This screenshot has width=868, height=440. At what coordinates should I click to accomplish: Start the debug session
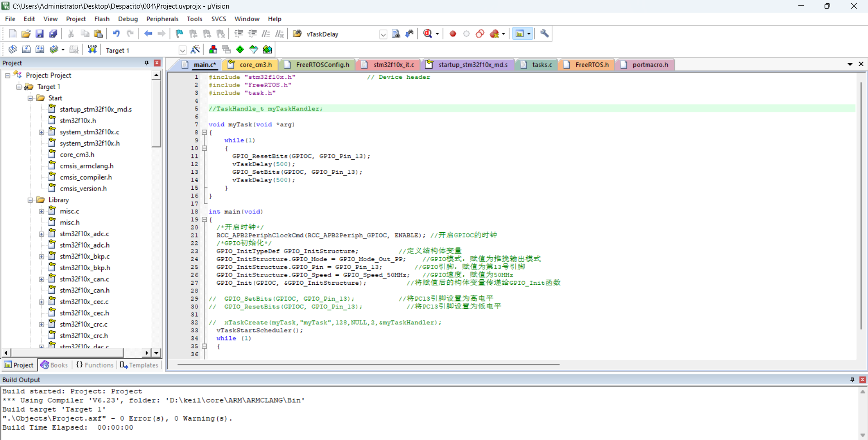(x=427, y=34)
